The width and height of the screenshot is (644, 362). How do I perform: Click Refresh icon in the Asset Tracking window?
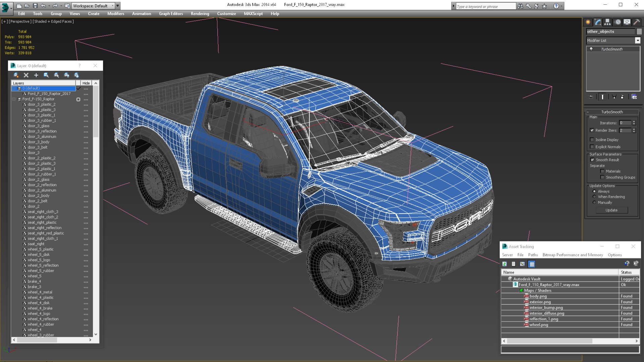pos(504,264)
